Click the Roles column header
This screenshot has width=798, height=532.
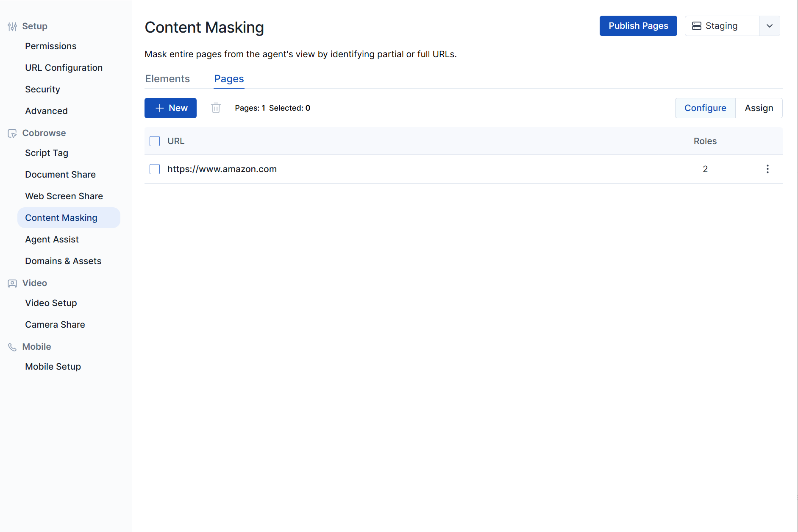pos(705,141)
